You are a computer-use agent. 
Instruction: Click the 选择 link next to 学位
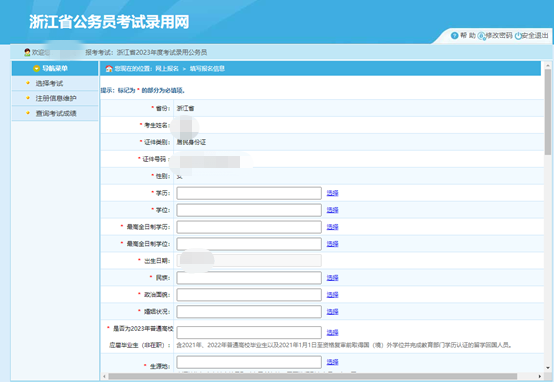point(332,210)
